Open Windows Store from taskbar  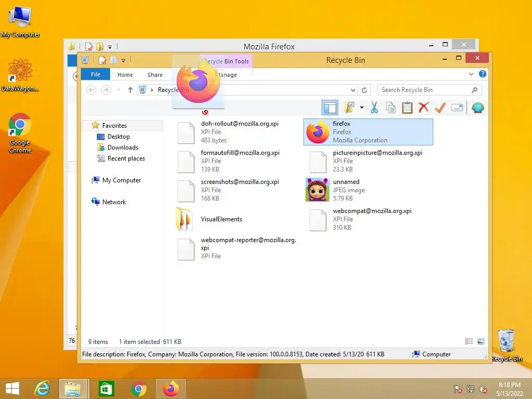pyautogui.click(x=106, y=389)
